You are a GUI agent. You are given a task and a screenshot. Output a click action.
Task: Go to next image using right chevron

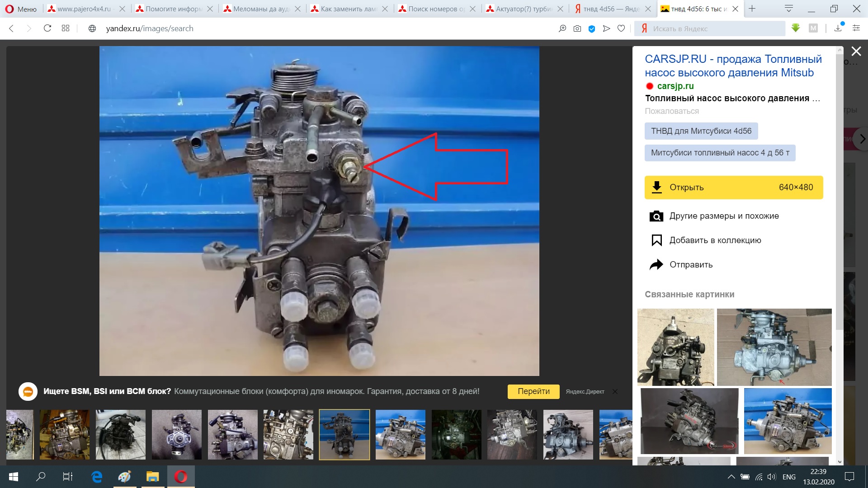[862, 139]
